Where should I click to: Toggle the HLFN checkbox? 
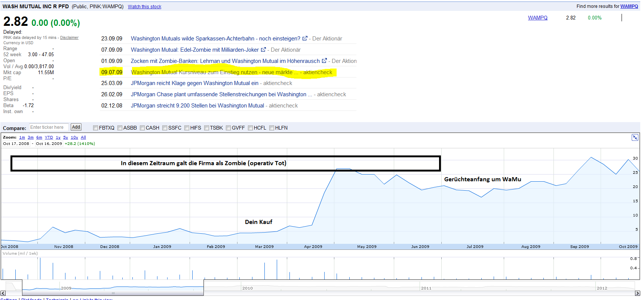pos(272,128)
